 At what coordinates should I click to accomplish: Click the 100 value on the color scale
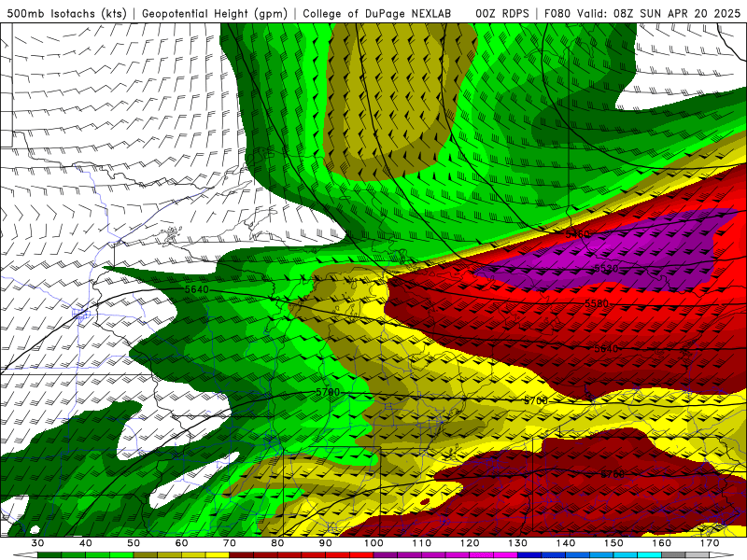(373, 543)
